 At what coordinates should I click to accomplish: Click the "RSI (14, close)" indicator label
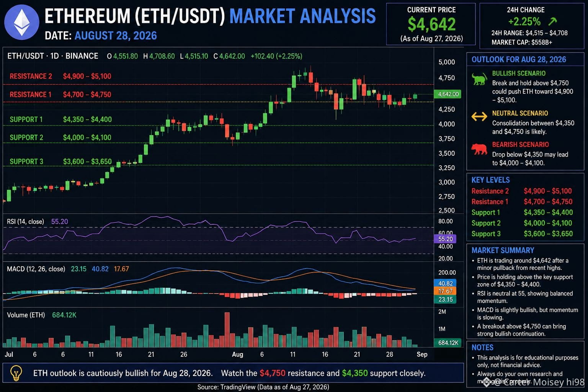25,222
